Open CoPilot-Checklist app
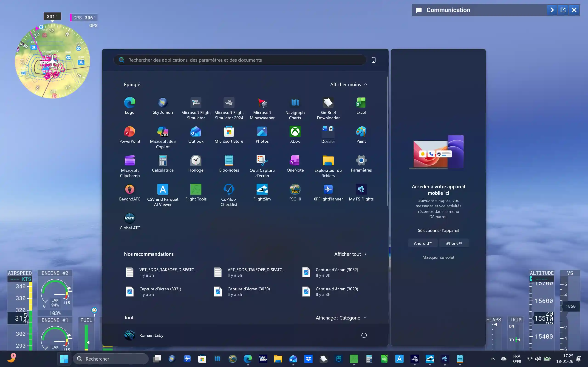Screen dimensions: 588x367 tap(229, 195)
